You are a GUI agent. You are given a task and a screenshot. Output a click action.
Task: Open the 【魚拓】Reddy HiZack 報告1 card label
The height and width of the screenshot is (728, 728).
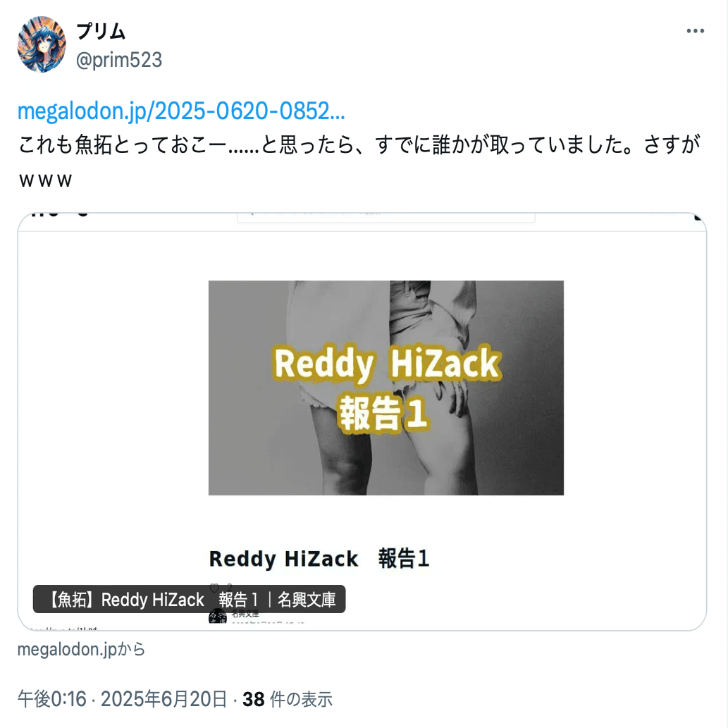point(190,599)
